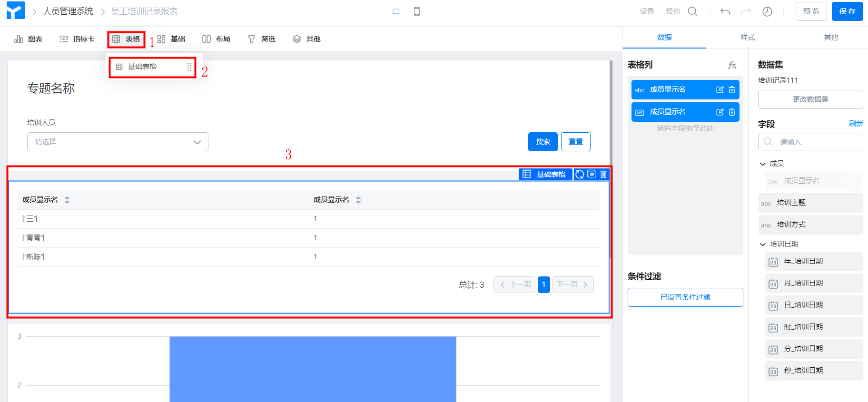The height and width of the screenshot is (402, 868).
Task: Select the 月_培训日期 field
Action: pos(814,283)
